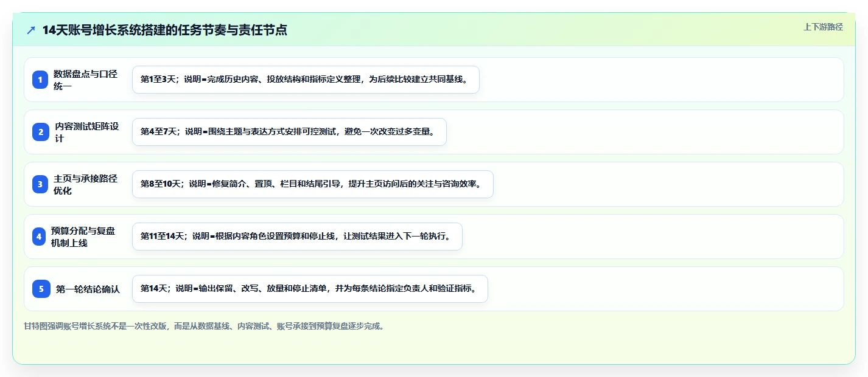Click the 第11至14天 description box
This screenshot has height=377, width=868.
click(x=297, y=237)
